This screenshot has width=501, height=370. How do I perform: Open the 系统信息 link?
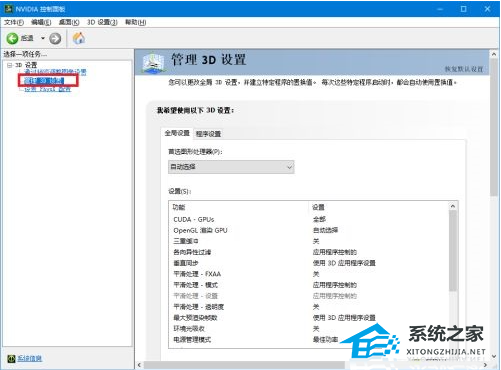click(x=30, y=358)
